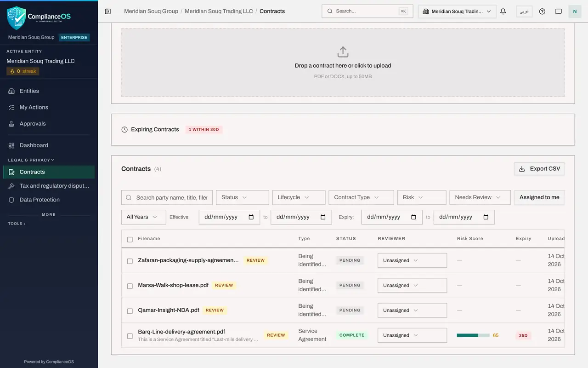Click the My Actions checklist icon

(x=11, y=108)
